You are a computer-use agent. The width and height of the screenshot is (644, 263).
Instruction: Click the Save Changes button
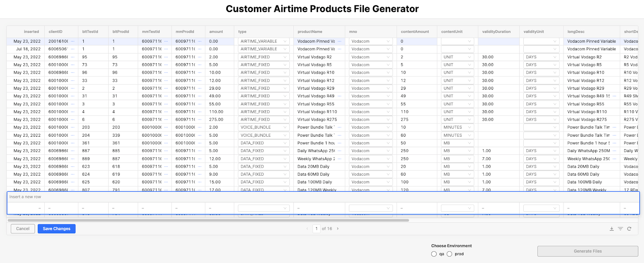tap(56, 229)
